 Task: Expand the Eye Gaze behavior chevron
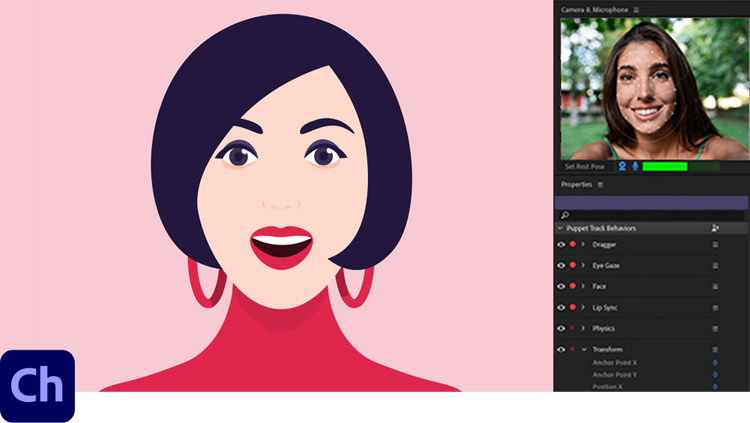pyautogui.click(x=583, y=266)
